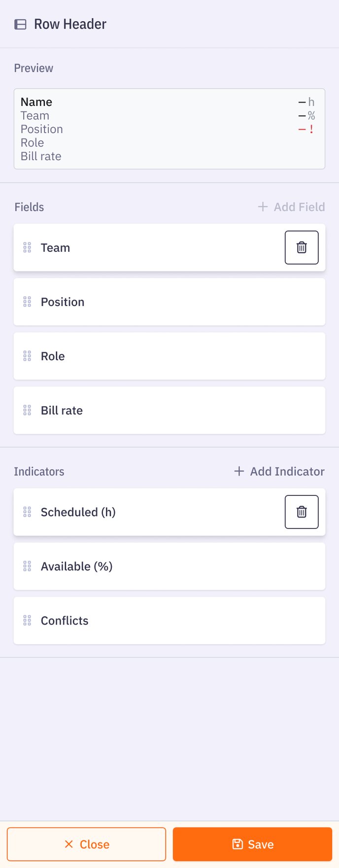The height and width of the screenshot is (868, 339).
Task: Click the Scheduled (h) drag handle
Action: tap(27, 512)
